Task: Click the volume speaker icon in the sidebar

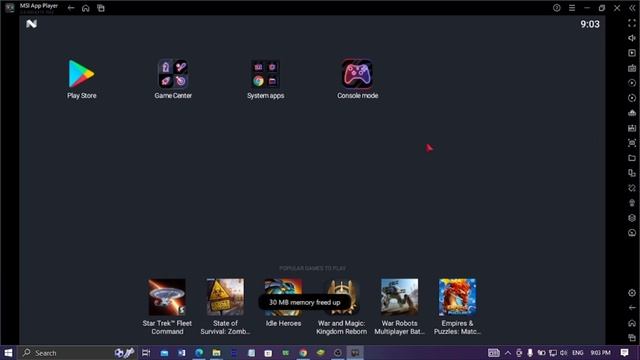Action: pos(632,38)
